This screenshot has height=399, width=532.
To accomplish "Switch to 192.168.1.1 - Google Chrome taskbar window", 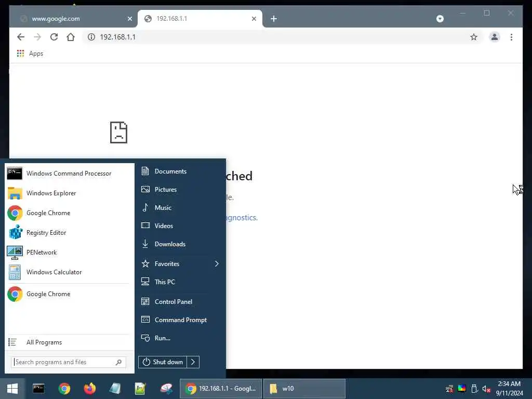I will tap(220, 389).
